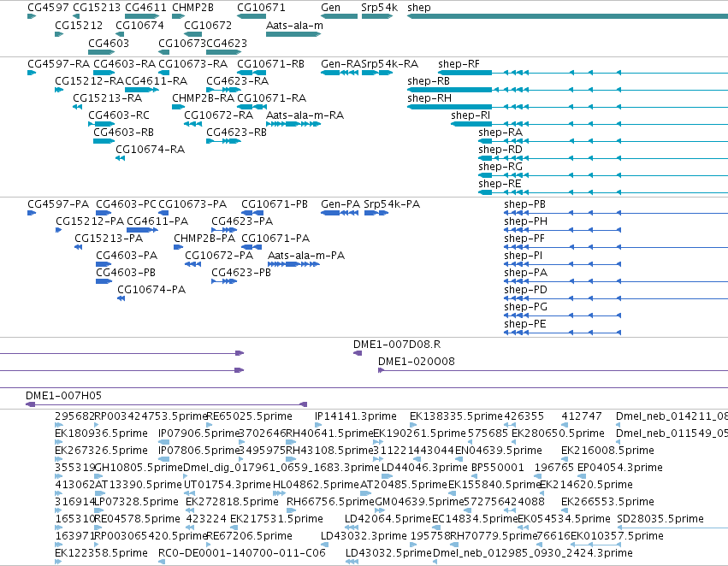Click EST label BP550001
This screenshot has width=728, height=566.
[x=497, y=468]
